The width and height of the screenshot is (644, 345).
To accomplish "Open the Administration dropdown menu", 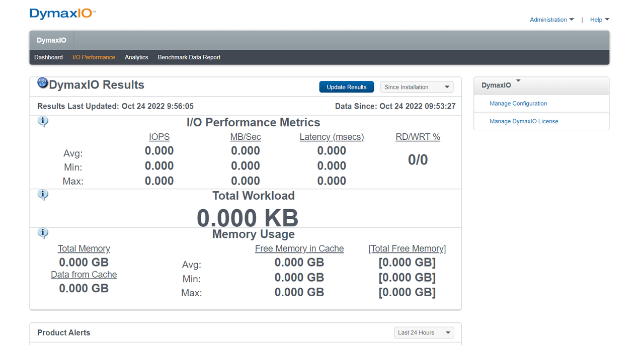I will tap(552, 20).
